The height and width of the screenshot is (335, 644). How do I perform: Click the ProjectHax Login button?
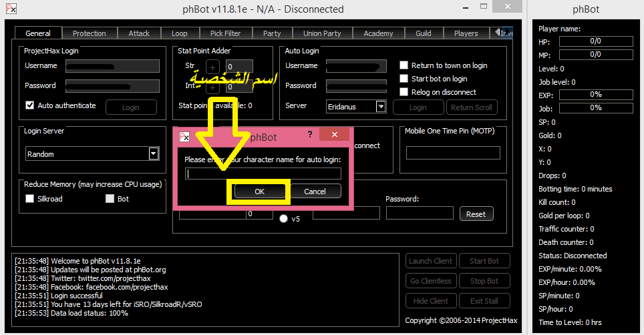click(x=131, y=107)
